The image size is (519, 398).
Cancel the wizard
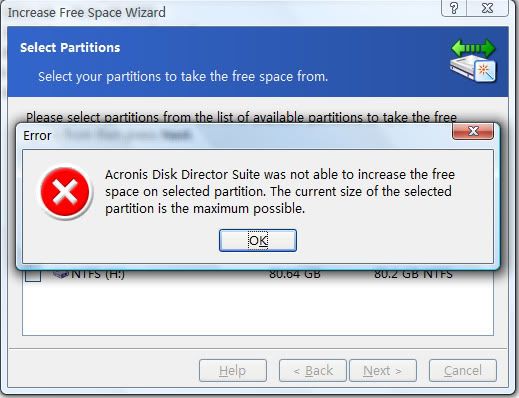(x=463, y=370)
